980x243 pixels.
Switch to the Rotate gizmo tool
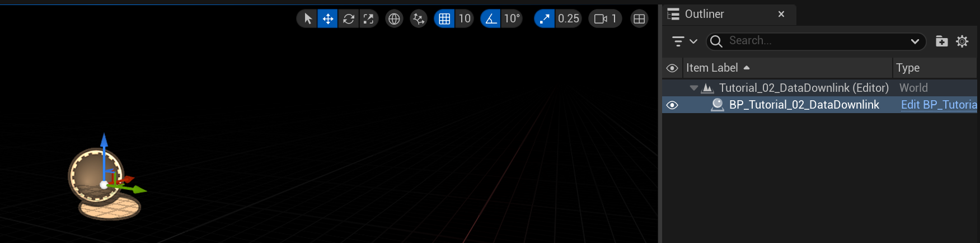[348, 19]
